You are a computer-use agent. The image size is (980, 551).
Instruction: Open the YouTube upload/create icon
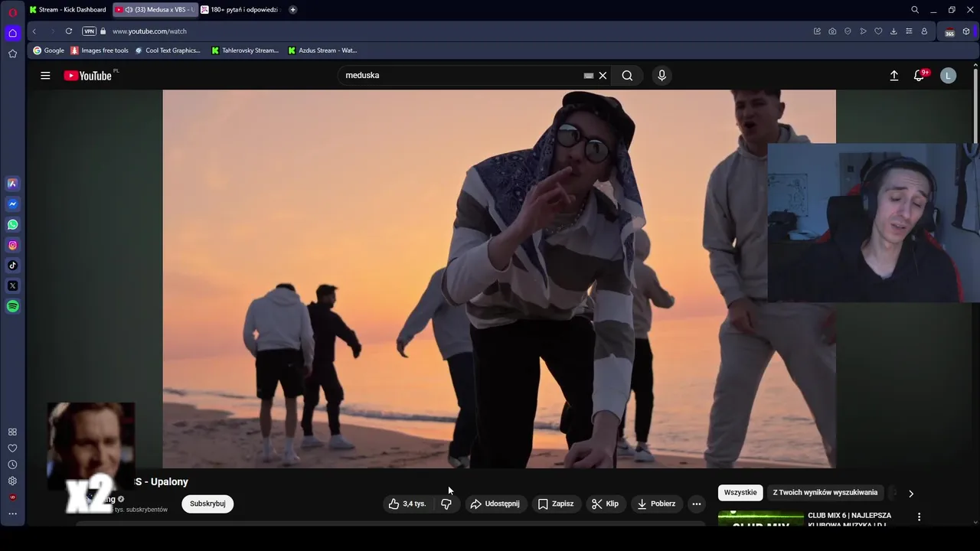(893, 75)
